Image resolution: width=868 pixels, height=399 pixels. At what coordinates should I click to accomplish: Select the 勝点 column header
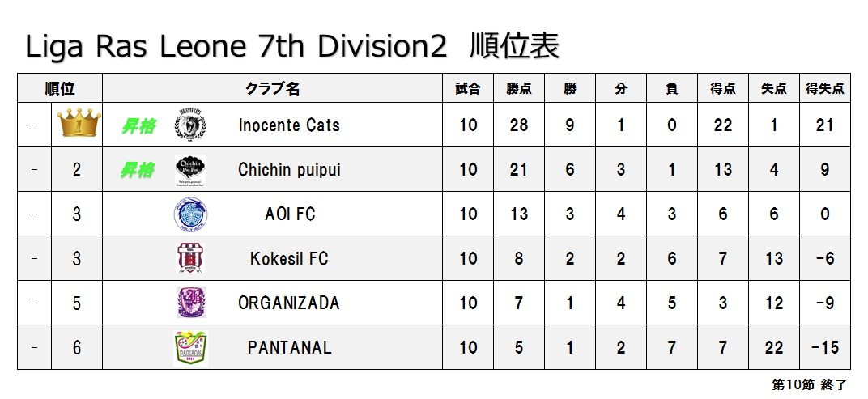(x=519, y=88)
